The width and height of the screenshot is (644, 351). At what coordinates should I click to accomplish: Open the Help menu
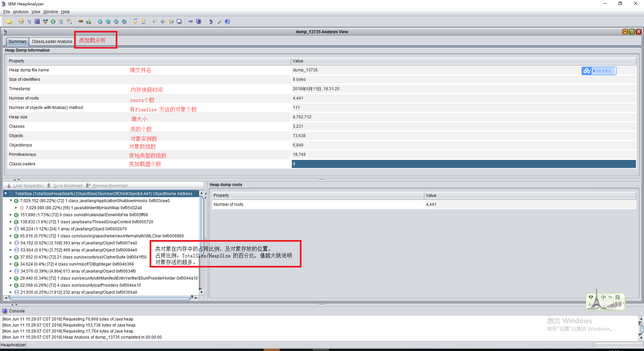tap(65, 12)
